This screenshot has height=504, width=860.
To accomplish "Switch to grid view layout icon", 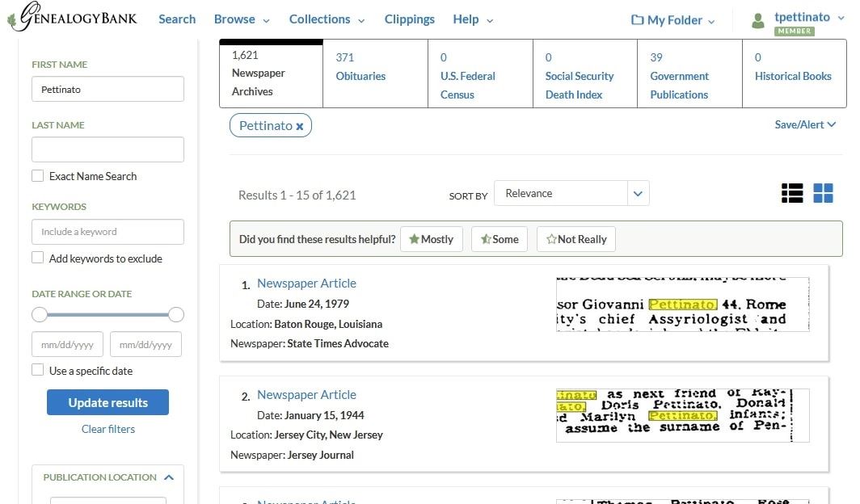I will tap(823, 193).
